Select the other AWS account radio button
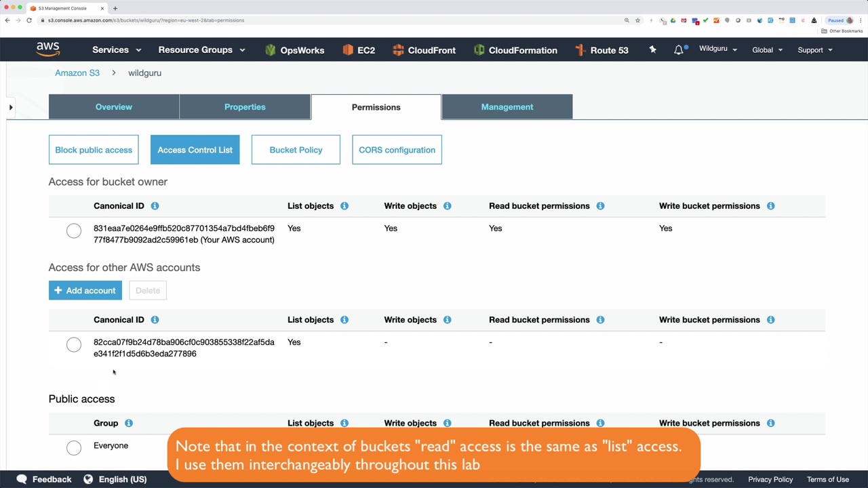 point(74,345)
